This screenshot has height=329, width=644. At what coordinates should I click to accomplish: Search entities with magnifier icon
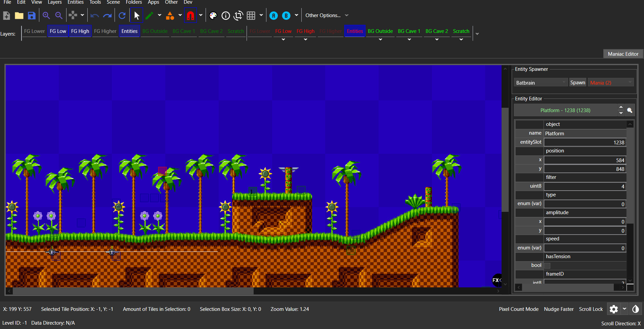630,110
